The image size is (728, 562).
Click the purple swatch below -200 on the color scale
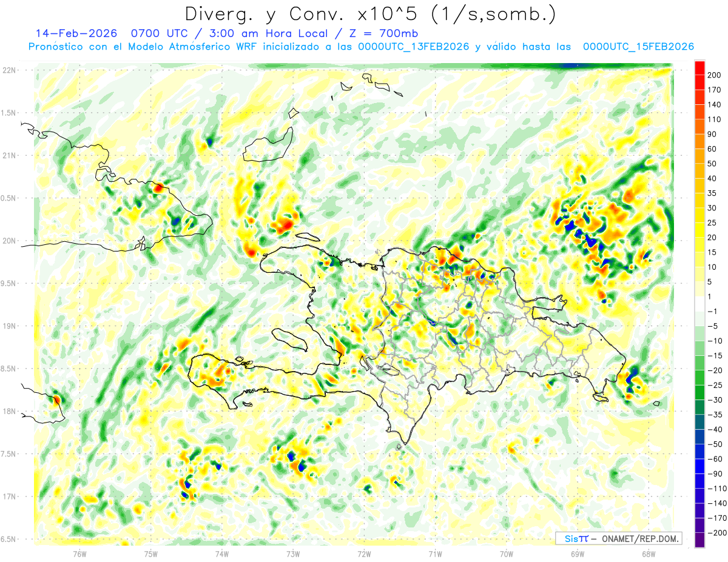pos(699,541)
